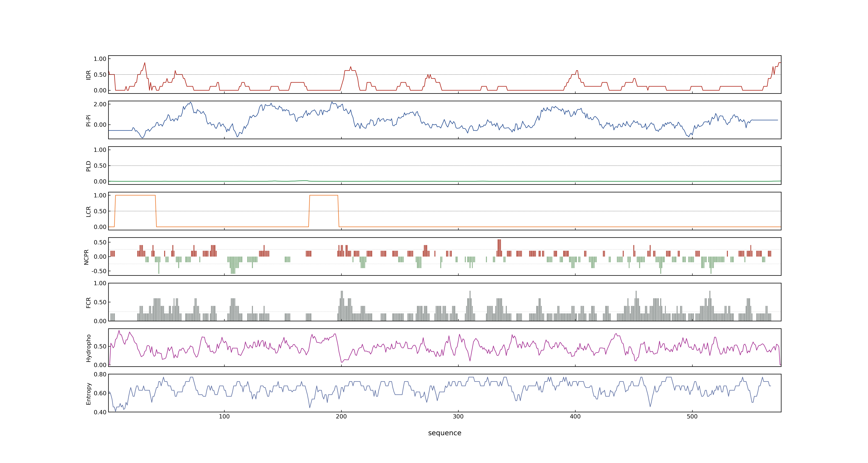Click the 0.60 tick on Entropy axis
Viewport: 868px width, 463px height.
point(100,393)
